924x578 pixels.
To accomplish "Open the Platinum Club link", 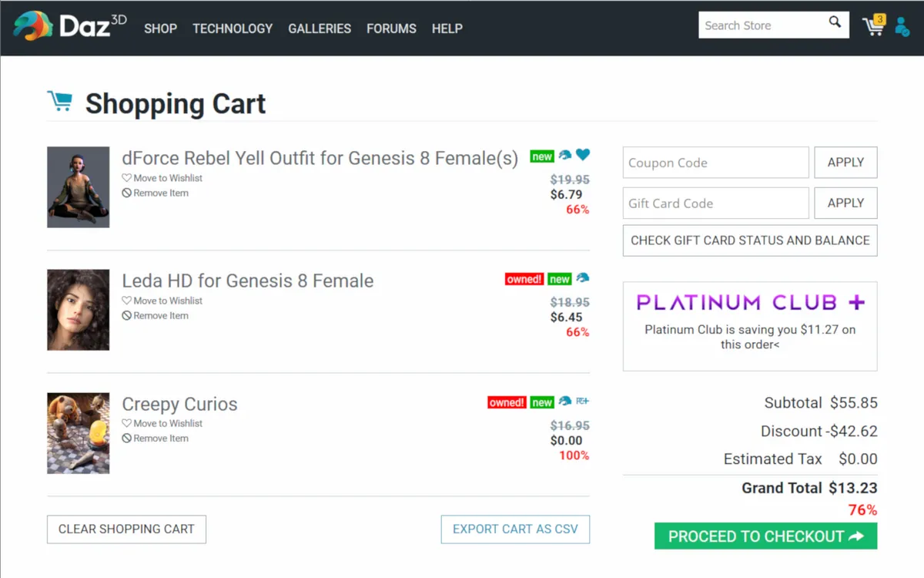I will point(749,302).
